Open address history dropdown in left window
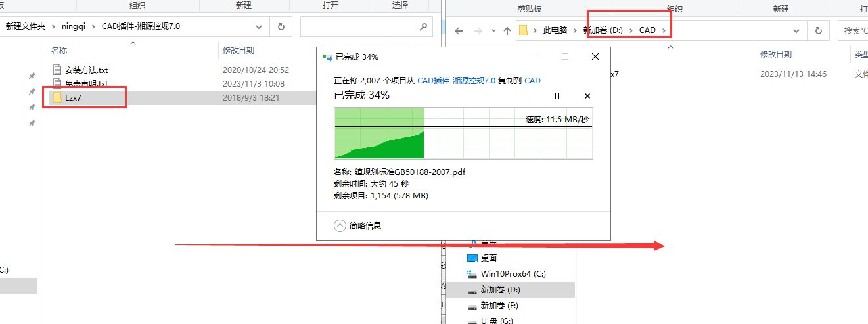Image resolution: width=868 pixels, height=324 pixels. coord(260,26)
